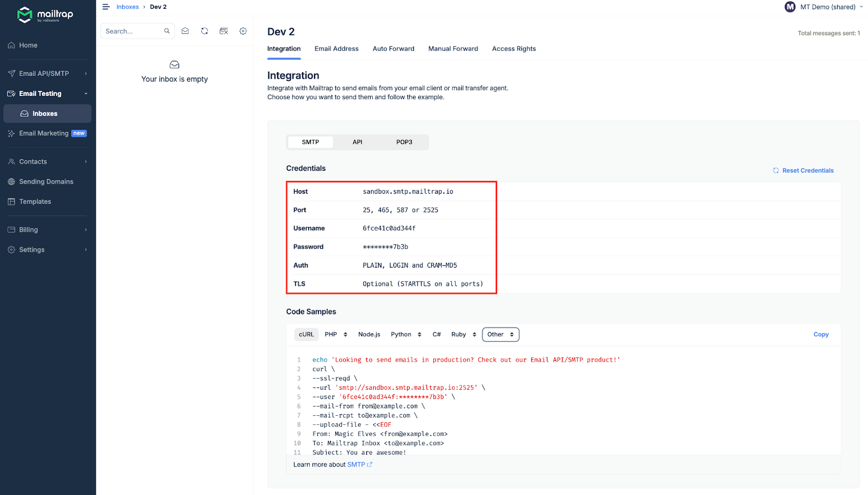Screen dimensions: 868x495
Task: Click Dev 2 in the breadcrumb
Action: (158, 7)
